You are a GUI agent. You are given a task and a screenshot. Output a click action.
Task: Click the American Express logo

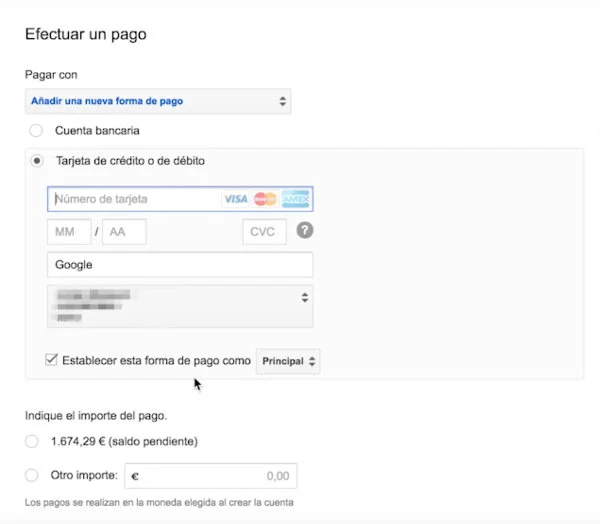click(x=295, y=199)
